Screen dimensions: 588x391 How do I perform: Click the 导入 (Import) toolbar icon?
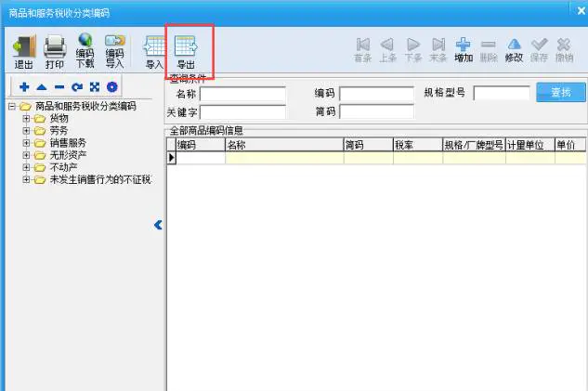(154, 51)
